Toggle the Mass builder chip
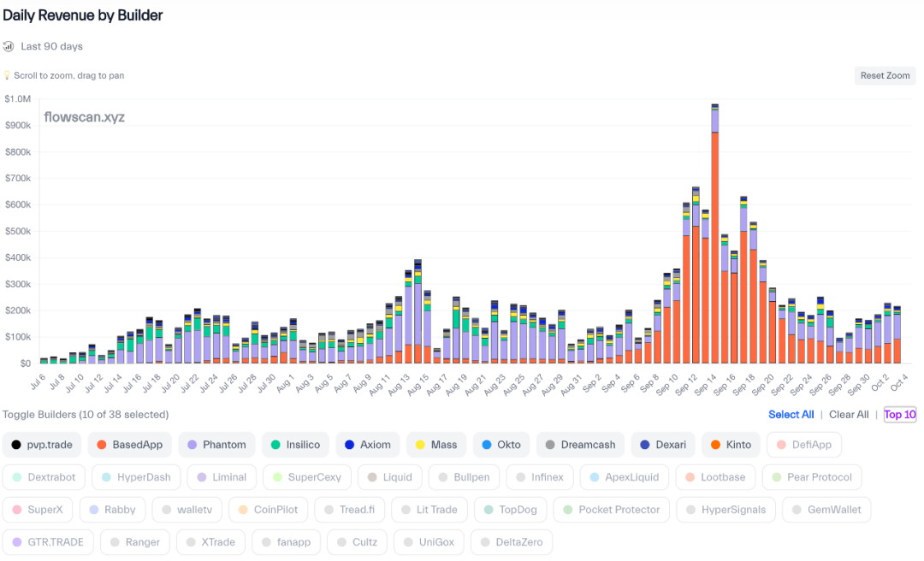The height and width of the screenshot is (561, 924). (x=435, y=445)
